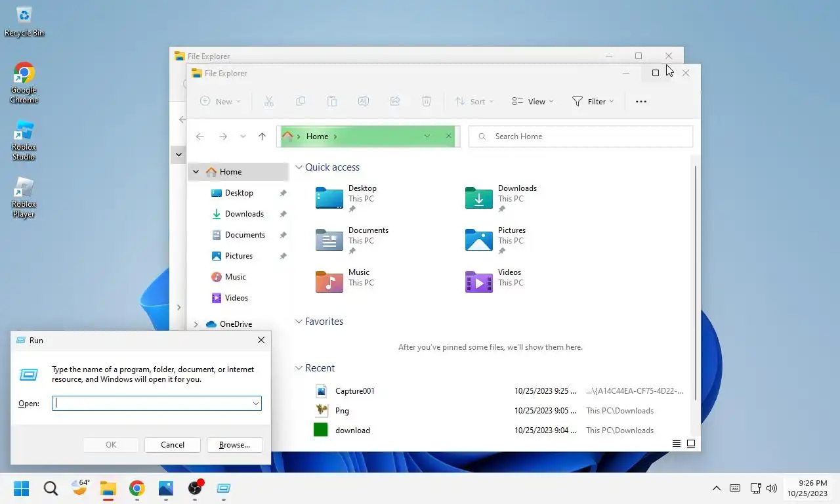840x504 pixels.
Task: Open the Recycle Bin desktop icon
Action: point(24,21)
